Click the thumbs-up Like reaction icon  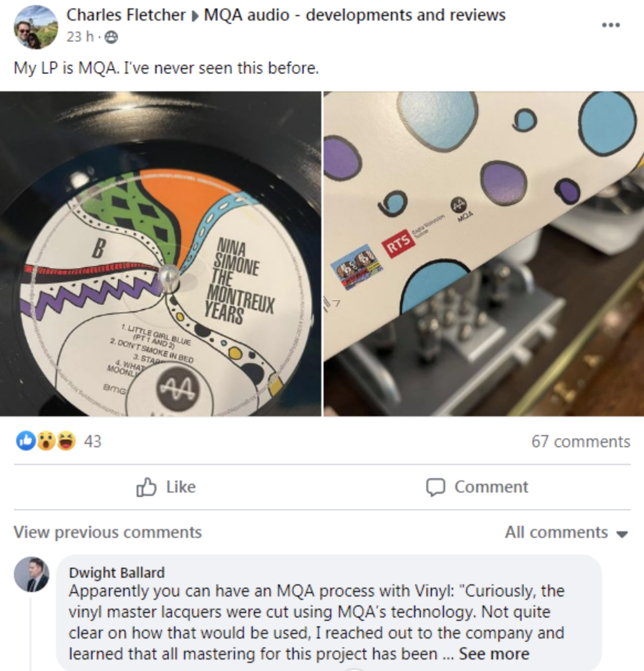coord(25,440)
